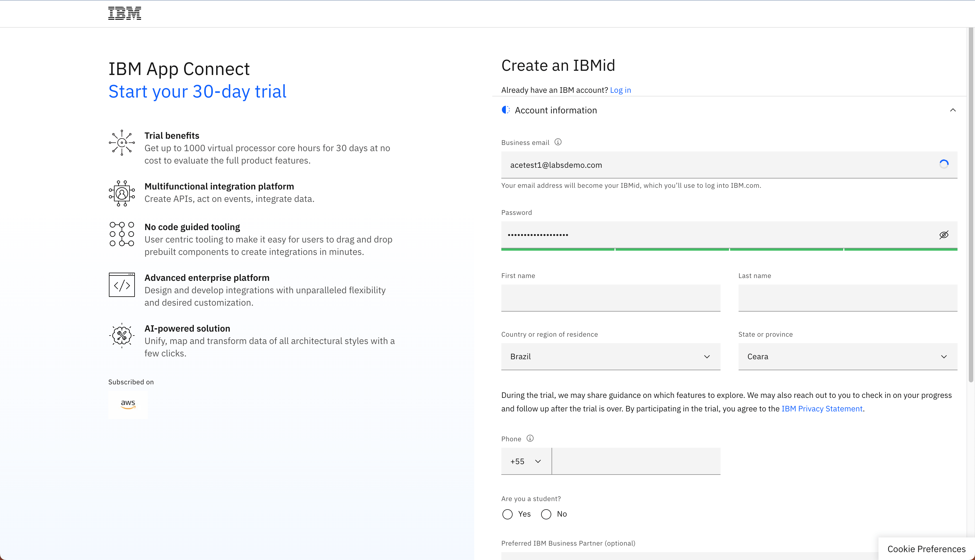This screenshot has width=975, height=560.
Task: Click the AWS logo tile
Action: 128,404
